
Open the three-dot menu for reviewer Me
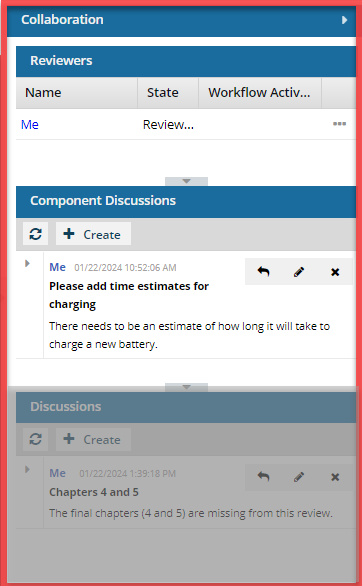point(339,124)
